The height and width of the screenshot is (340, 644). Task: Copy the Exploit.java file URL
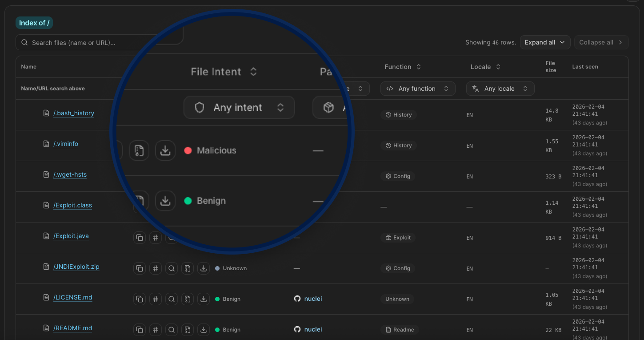[140, 238]
